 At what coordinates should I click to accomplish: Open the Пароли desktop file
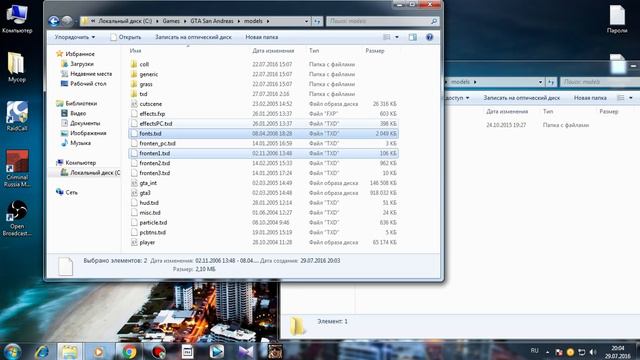617,19
